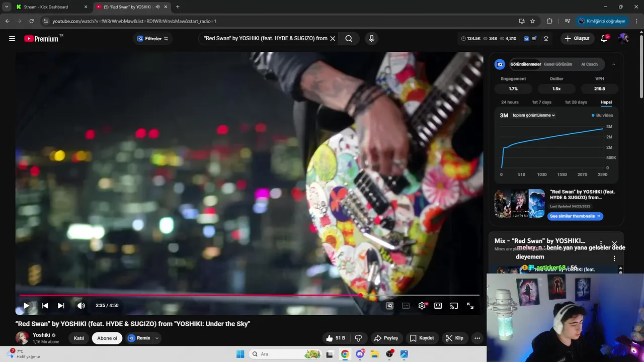
Task: Open Windows Start menu
Action: point(240,354)
